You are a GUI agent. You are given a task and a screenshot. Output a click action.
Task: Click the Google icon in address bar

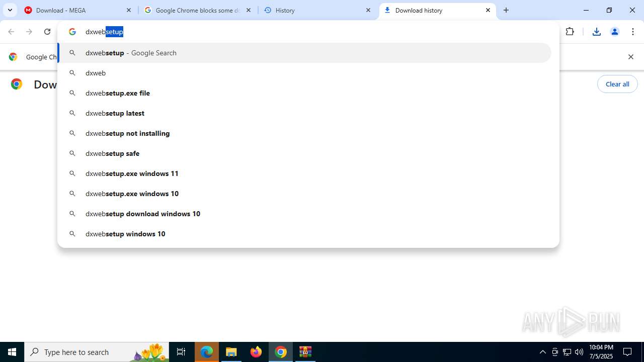point(72,32)
